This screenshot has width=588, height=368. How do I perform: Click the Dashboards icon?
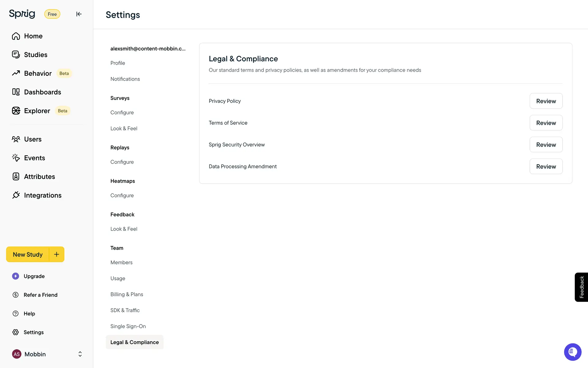click(x=16, y=92)
